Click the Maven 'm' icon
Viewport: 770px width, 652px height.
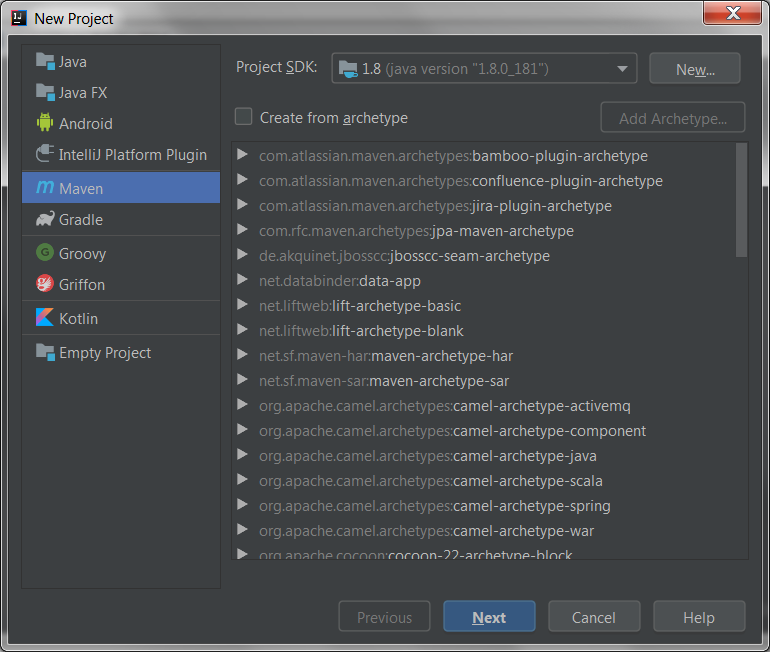coord(45,187)
